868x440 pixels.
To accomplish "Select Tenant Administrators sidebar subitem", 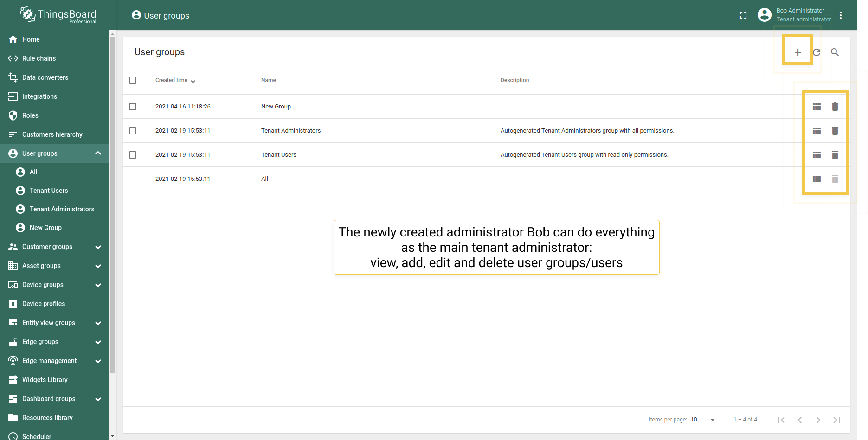I will (x=54, y=209).
